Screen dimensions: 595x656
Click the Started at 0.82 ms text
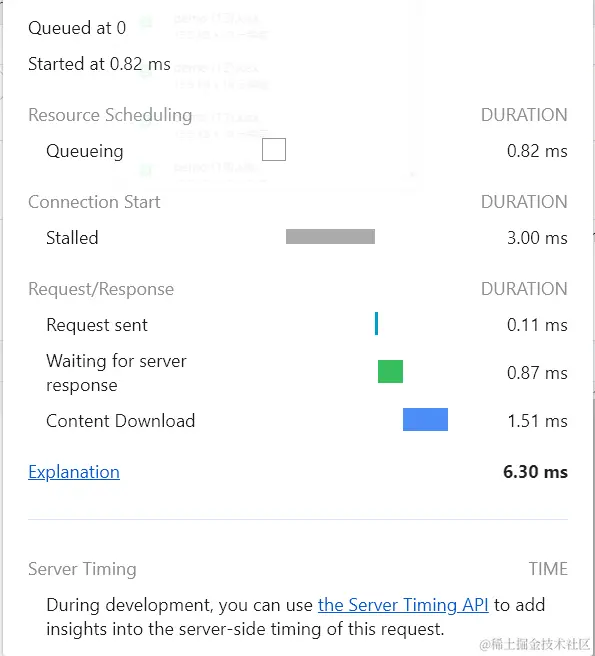click(99, 64)
